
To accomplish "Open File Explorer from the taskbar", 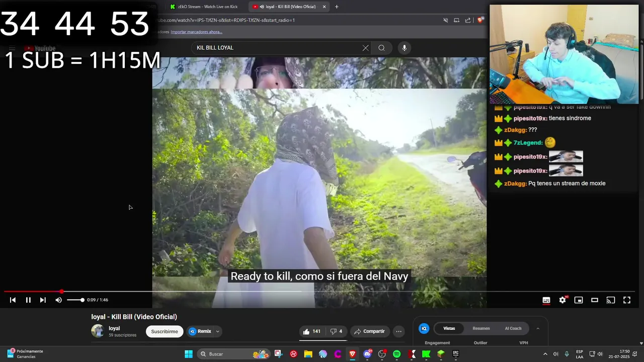I will (308, 354).
